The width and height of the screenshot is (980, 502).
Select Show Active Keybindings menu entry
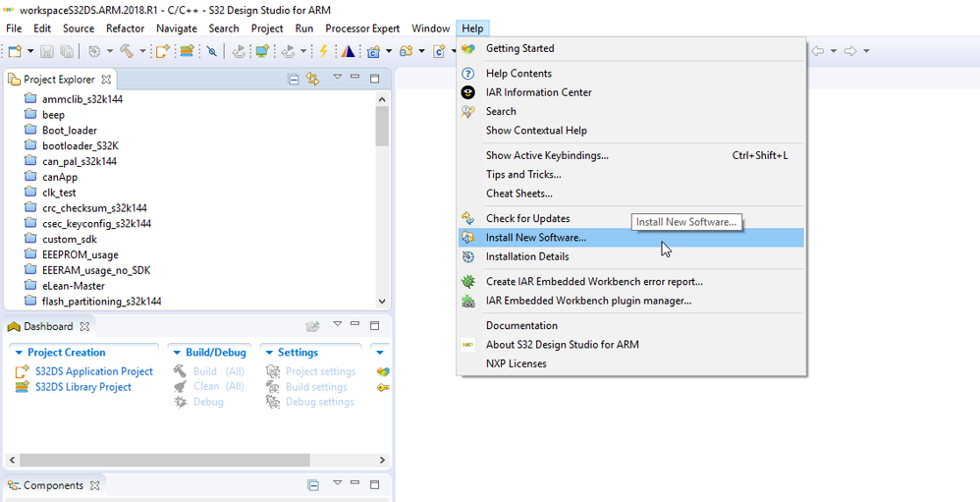[x=630, y=155]
